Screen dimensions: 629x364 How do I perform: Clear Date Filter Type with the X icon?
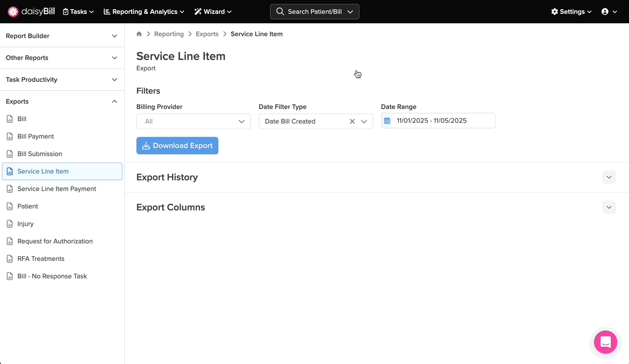pos(352,121)
